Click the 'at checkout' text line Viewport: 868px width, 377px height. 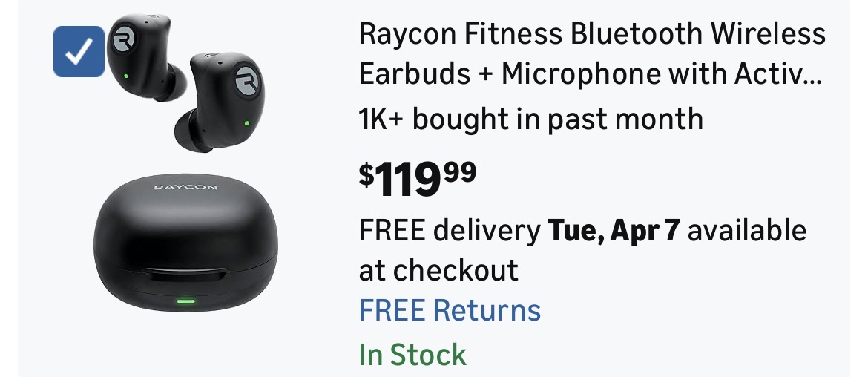[x=439, y=270]
